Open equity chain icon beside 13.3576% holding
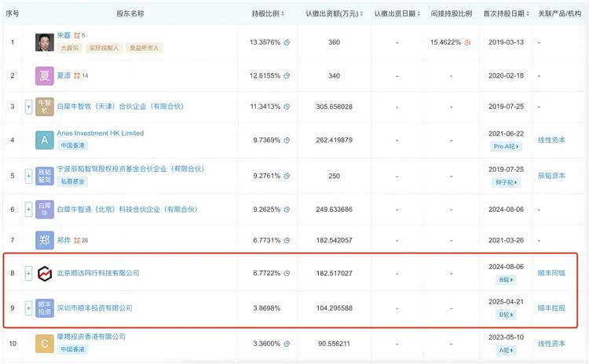The width and height of the screenshot is (589, 364). (x=287, y=42)
